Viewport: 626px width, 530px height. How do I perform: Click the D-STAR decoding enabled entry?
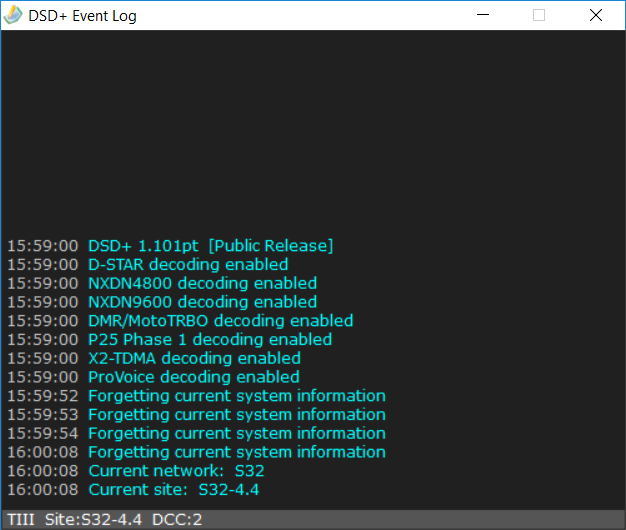pos(148,265)
